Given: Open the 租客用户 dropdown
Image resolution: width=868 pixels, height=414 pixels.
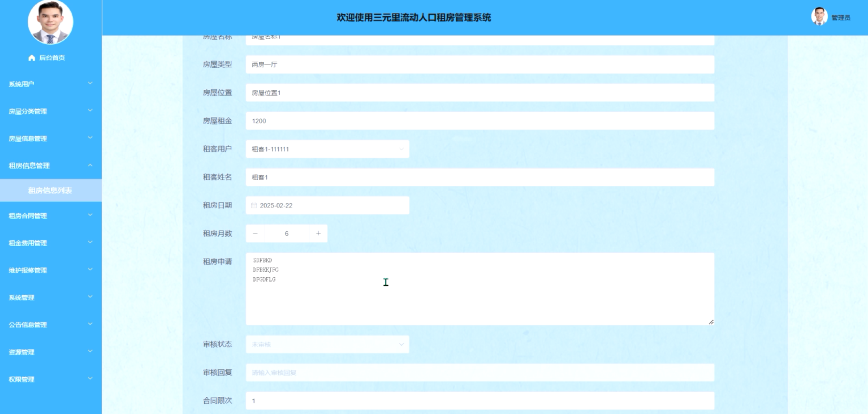Looking at the screenshot, I should point(327,149).
